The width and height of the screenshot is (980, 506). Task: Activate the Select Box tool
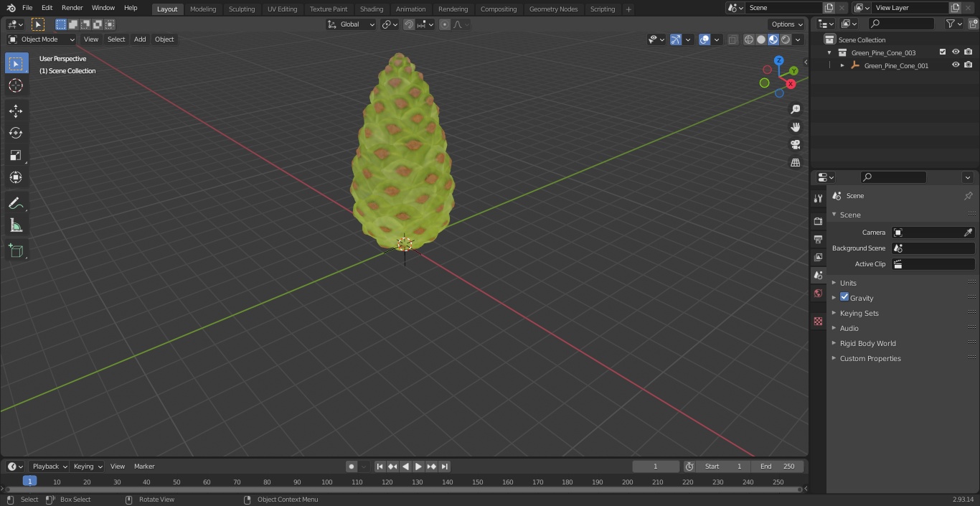point(16,63)
